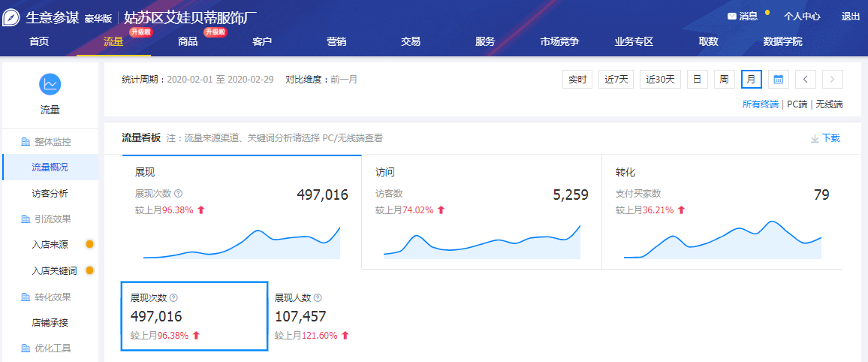
Task: Click the 优化工具 section icon
Action: pyautogui.click(x=25, y=348)
